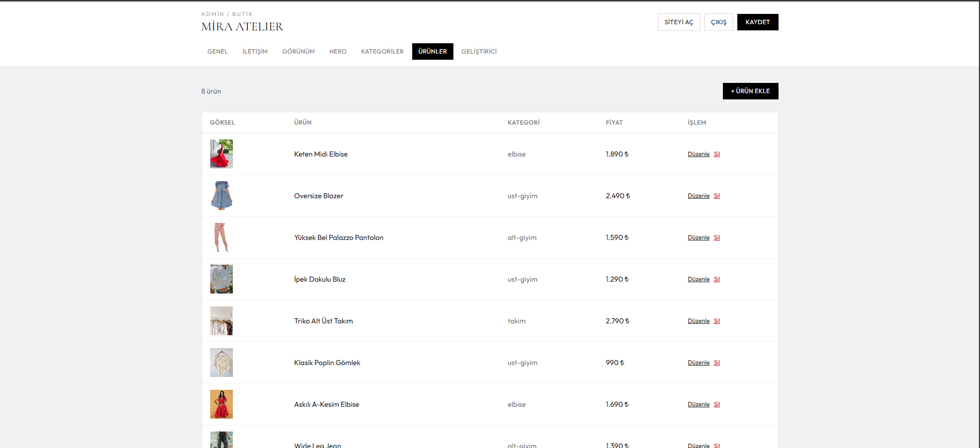Delete Yüksek Bel Palazzo Pantolon

(717, 237)
